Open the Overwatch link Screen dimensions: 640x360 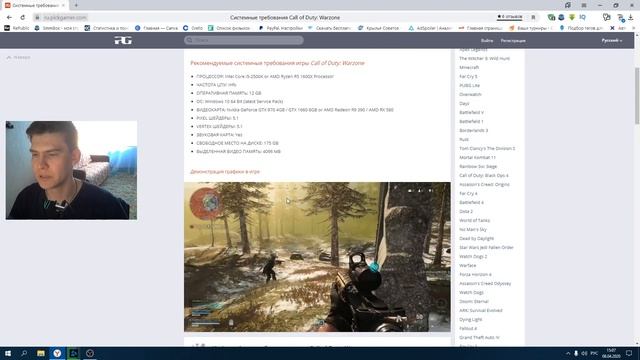[x=470, y=94]
